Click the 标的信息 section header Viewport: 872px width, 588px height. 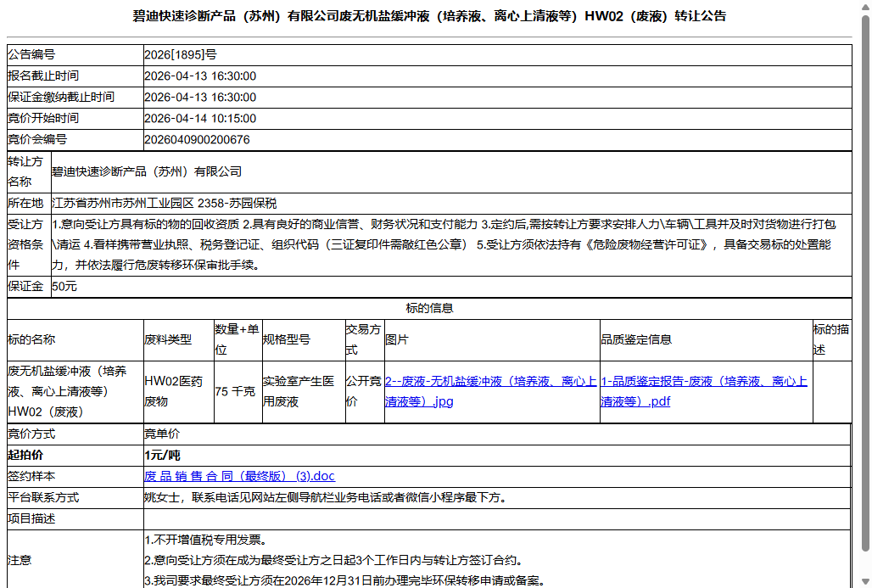click(x=429, y=308)
